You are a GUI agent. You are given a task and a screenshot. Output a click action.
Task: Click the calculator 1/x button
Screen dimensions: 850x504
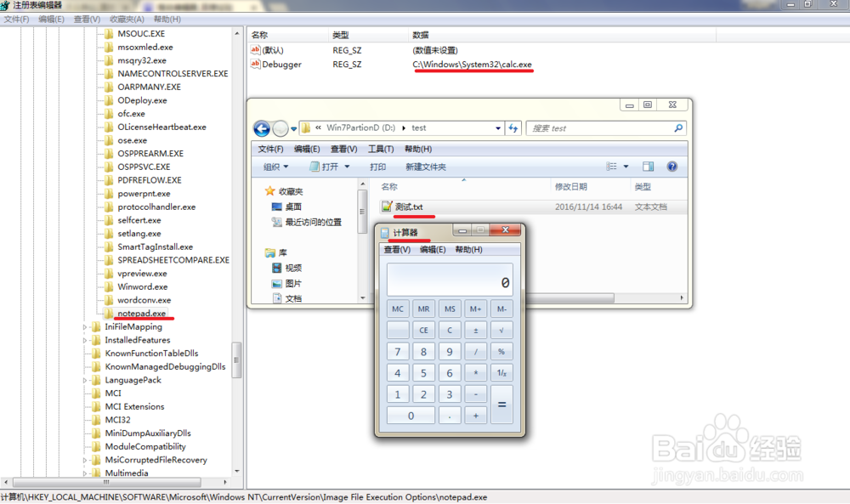tap(501, 373)
